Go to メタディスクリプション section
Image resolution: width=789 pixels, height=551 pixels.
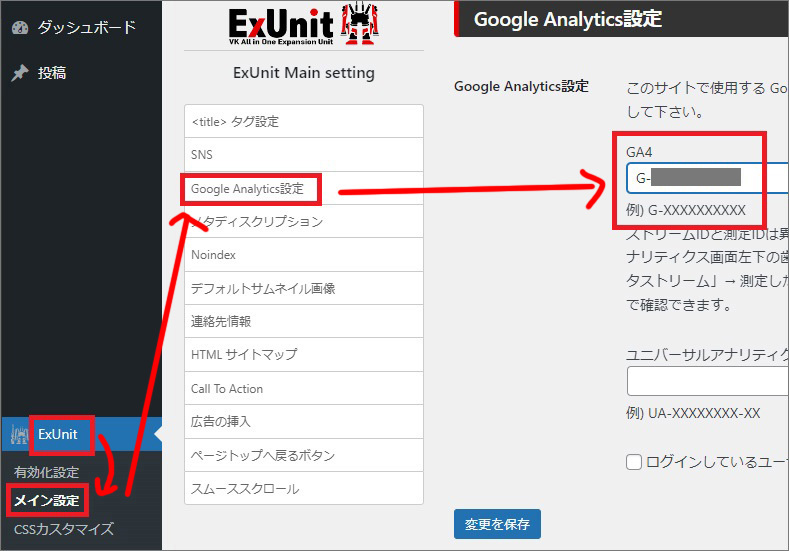click(304, 221)
